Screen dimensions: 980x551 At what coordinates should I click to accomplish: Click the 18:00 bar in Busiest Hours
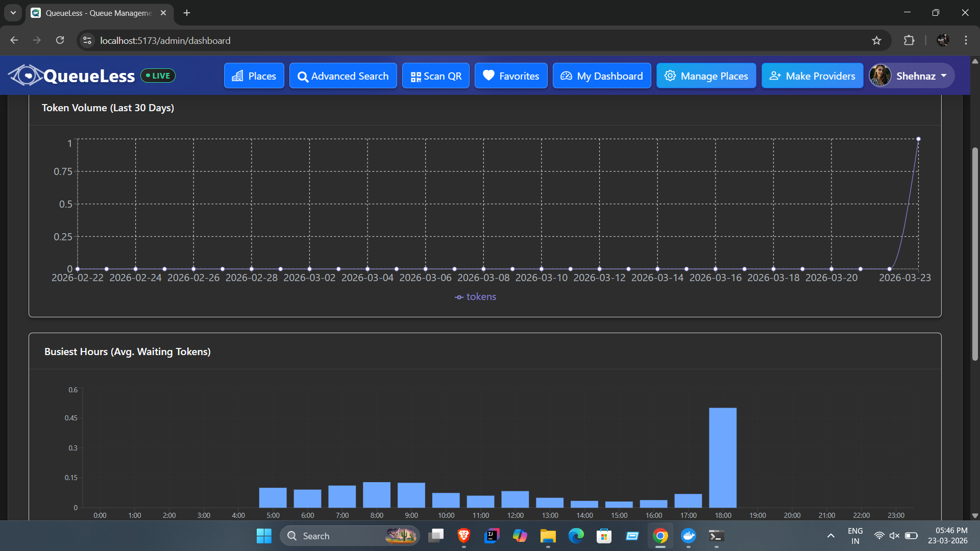coord(723,457)
